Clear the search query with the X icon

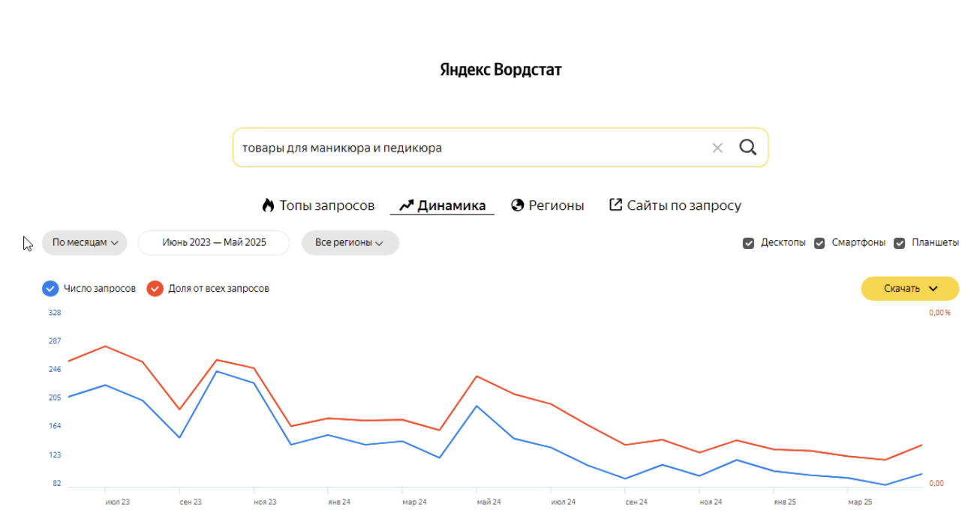(x=717, y=148)
